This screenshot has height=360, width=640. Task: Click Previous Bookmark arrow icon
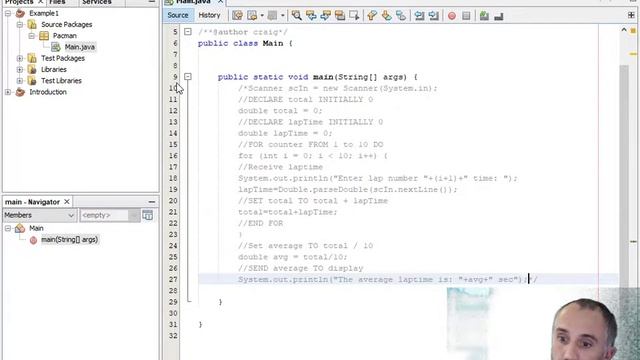[372, 16]
